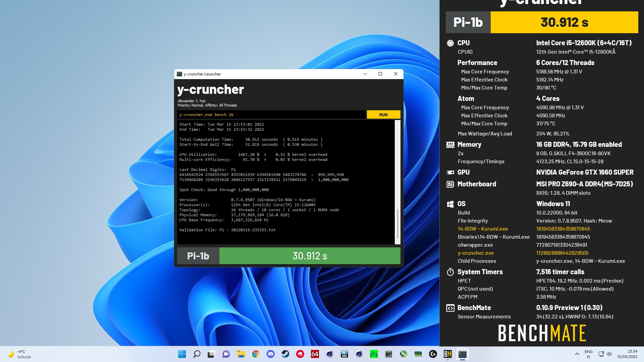The image size is (644, 362).
Task: Click the Memory icon in BenchMate panel
Action: pyautogui.click(x=450, y=144)
